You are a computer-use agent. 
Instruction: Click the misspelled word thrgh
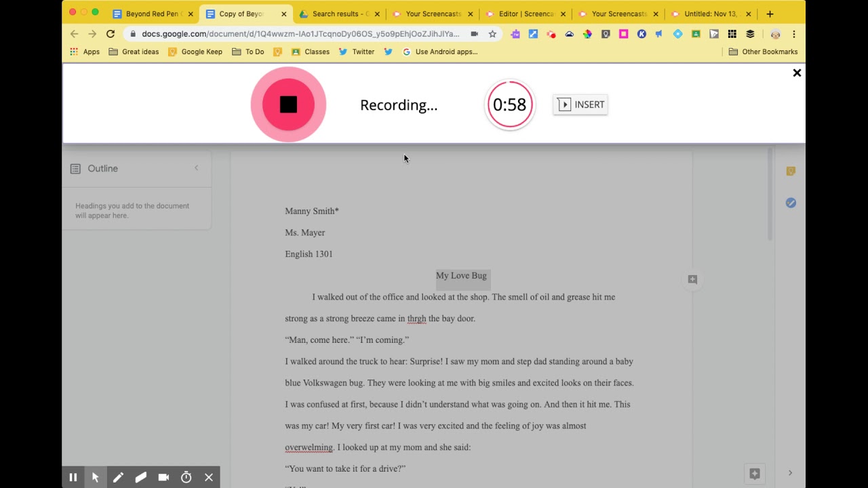[416, 319]
